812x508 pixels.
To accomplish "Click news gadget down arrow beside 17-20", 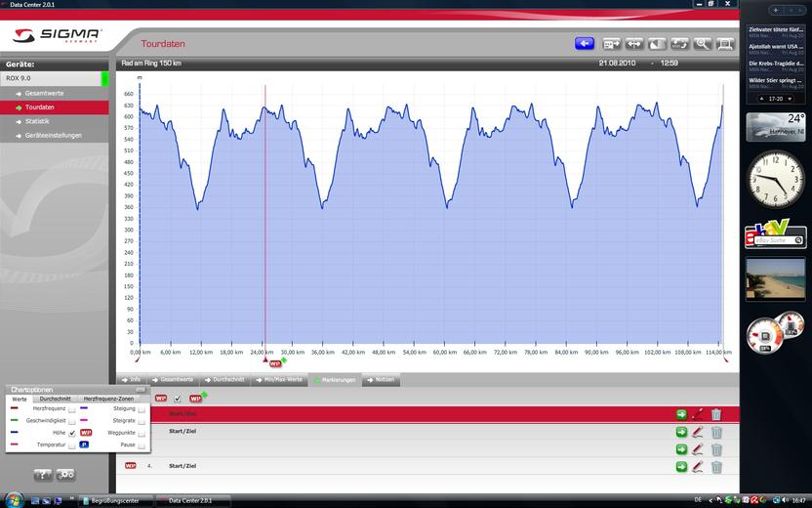I will pos(790,99).
